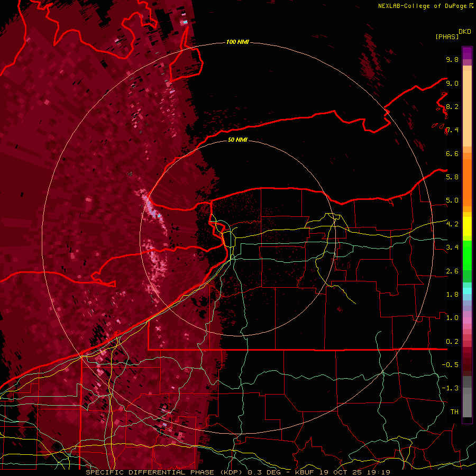Click the TH threshold legend label
476x476 pixels.
pyautogui.click(x=454, y=412)
